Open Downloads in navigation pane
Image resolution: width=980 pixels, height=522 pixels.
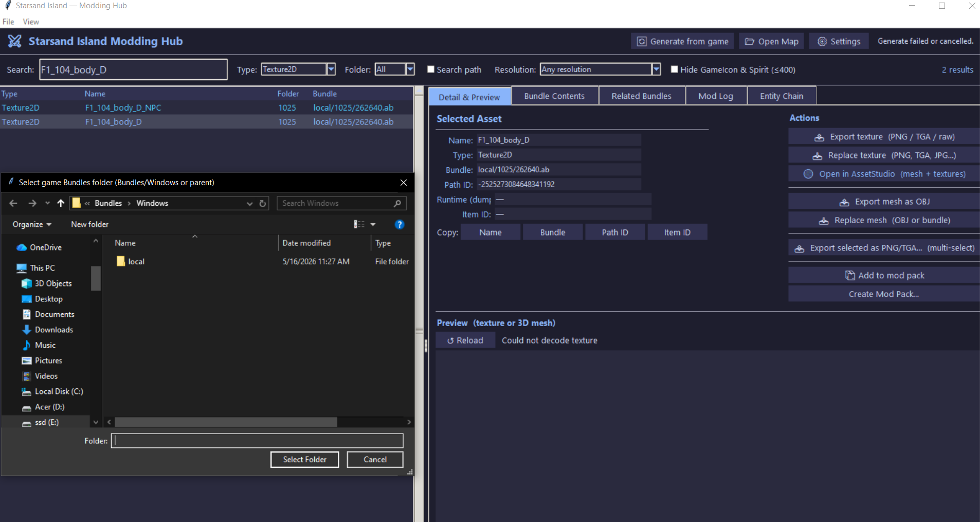coord(53,330)
